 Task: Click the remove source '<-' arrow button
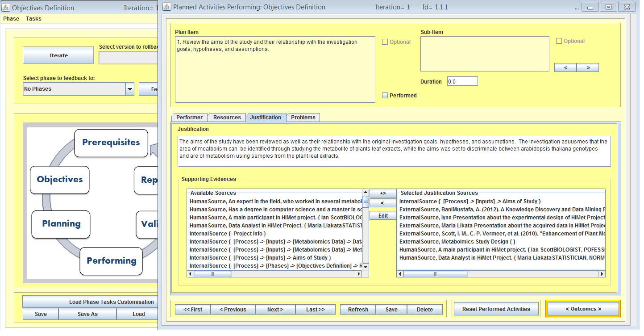[382, 203]
